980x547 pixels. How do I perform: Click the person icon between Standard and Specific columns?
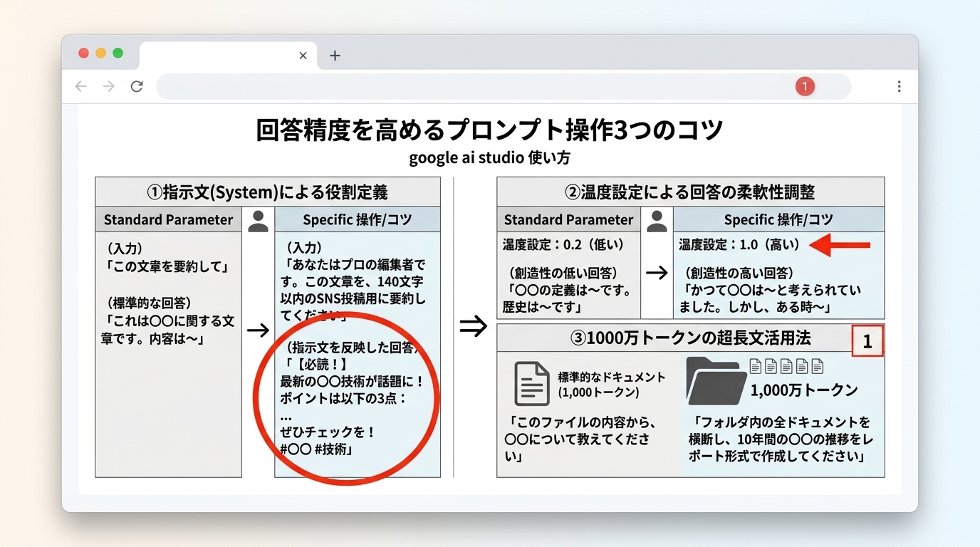coord(259,219)
